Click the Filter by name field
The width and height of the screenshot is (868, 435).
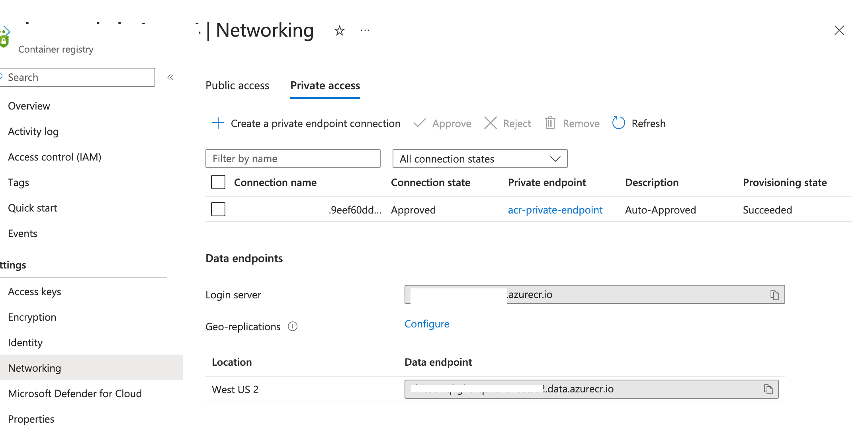[x=293, y=159]
